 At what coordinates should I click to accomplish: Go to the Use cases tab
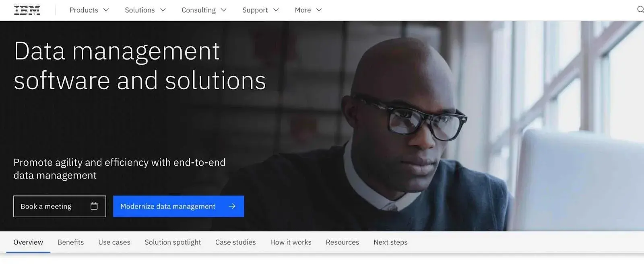coord(114,242)
